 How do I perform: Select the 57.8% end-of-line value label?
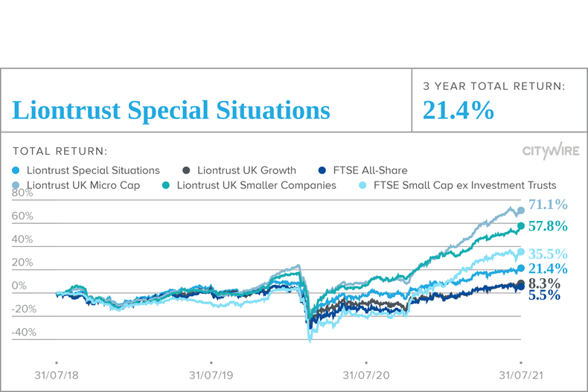click(x=548, y=225)
